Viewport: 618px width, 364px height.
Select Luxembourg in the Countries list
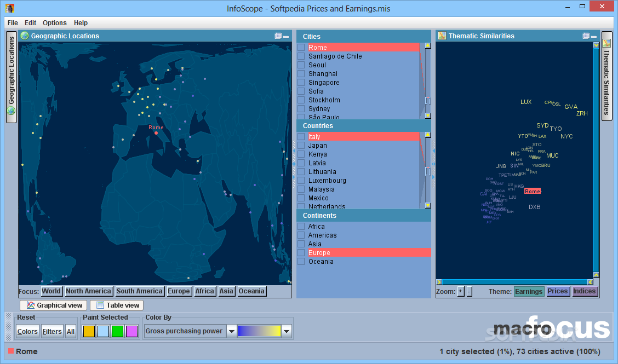tap(327, 181)
